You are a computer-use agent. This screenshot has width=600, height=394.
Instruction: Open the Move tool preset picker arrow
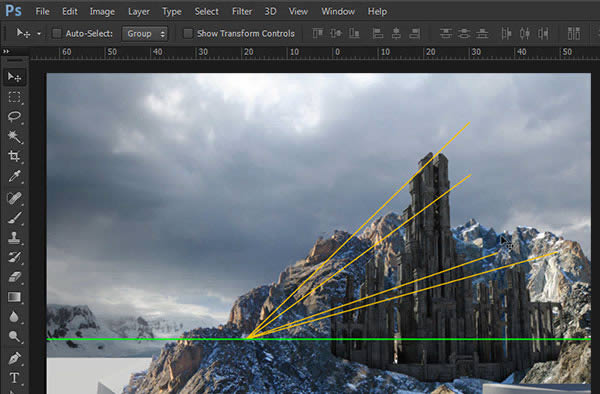(39, 34)
